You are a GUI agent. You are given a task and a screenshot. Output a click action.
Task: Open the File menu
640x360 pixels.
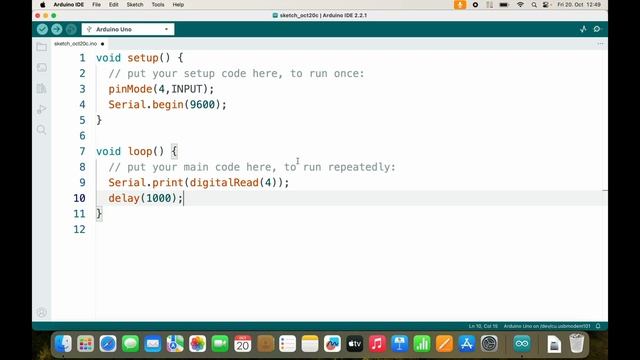point(96,5)
